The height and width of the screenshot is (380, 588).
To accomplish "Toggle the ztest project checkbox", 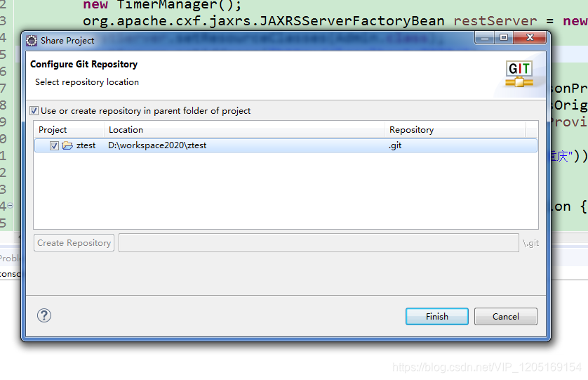I will tap(54, 145).
